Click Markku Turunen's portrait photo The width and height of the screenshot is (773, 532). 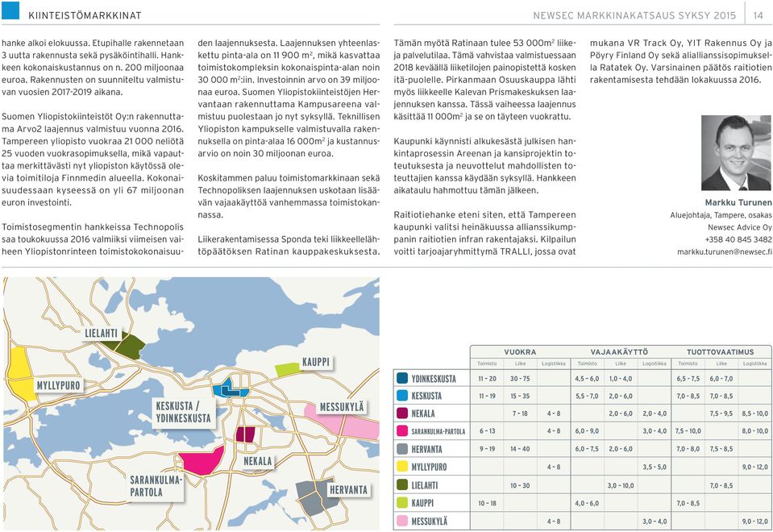click(737, 153)
